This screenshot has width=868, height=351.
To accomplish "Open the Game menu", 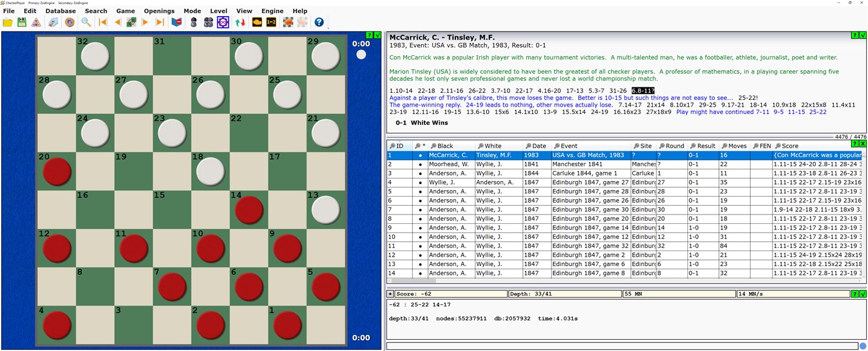I will coord(126,11).
